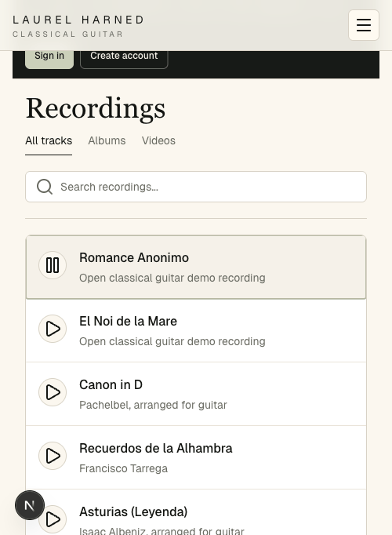Image resolution: width=392 pixels, height=535 pixels.
Task: Focus the Search recordings field
Action: click(196, 187)
